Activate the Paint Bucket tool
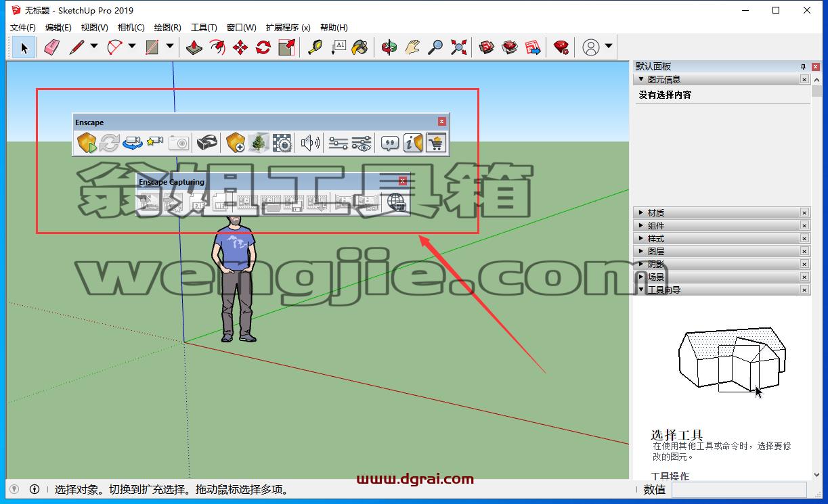The height and width of the screenshot is (504, 828). coord(360,47)
